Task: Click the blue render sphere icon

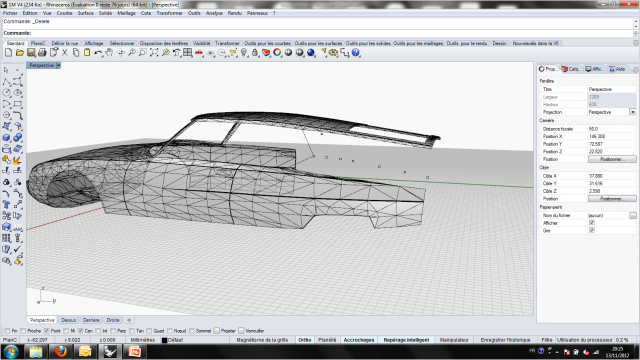Action: [311, 53]
